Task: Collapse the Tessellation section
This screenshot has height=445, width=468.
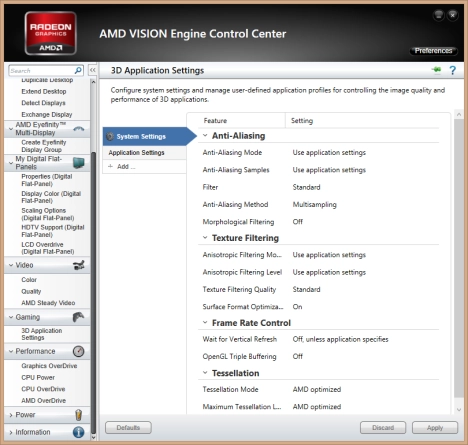Action: coord(205,372)
